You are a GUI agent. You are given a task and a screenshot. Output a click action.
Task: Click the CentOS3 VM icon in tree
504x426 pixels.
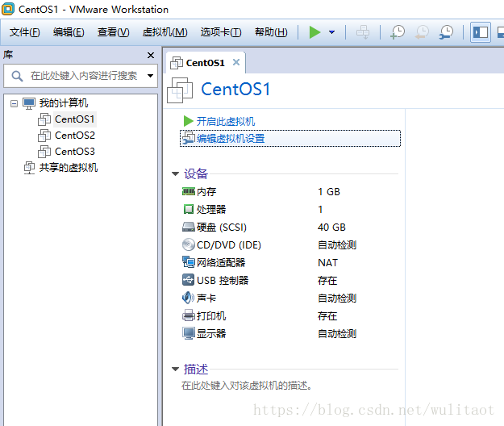[x=44, y=152]
